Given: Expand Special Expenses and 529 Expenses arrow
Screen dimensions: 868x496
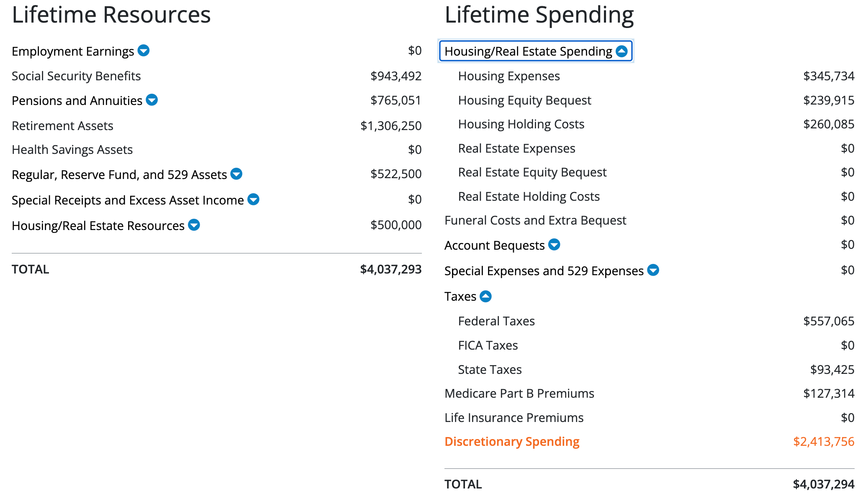Looking at the screenshot, I should click(653, 270).
